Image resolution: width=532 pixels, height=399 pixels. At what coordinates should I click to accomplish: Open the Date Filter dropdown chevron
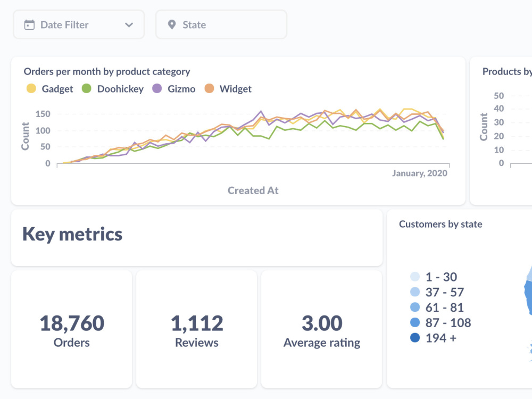coord(128,24)
